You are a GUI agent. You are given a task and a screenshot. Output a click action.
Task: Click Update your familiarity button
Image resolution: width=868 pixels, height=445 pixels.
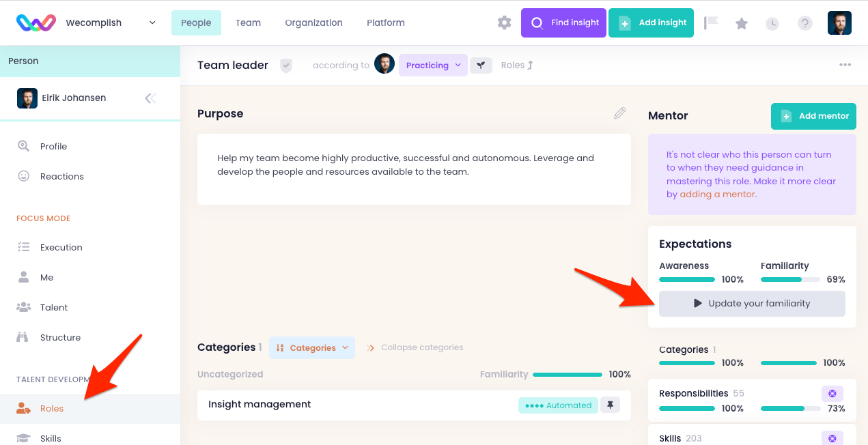[x=752, y=304]
